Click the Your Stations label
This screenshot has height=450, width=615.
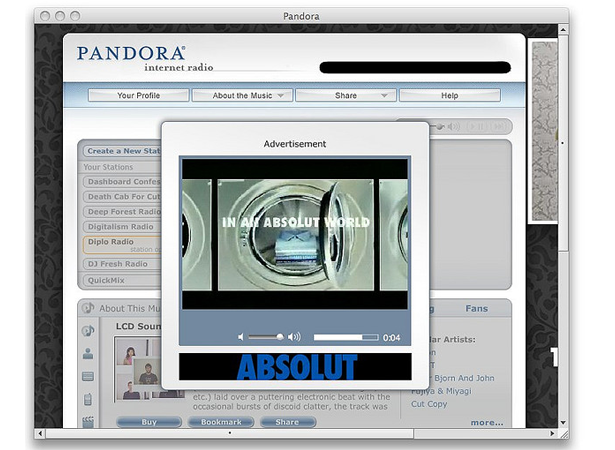(x=108, y=167)
